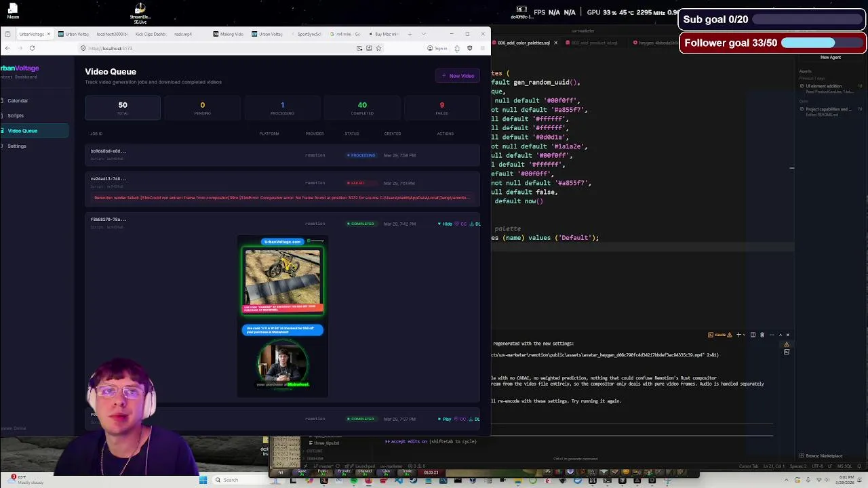This screenshot has width=868, height=488.
Task: Close the 006_add_color_palettes.sql editor tab
Action: (x=555, y=43)
